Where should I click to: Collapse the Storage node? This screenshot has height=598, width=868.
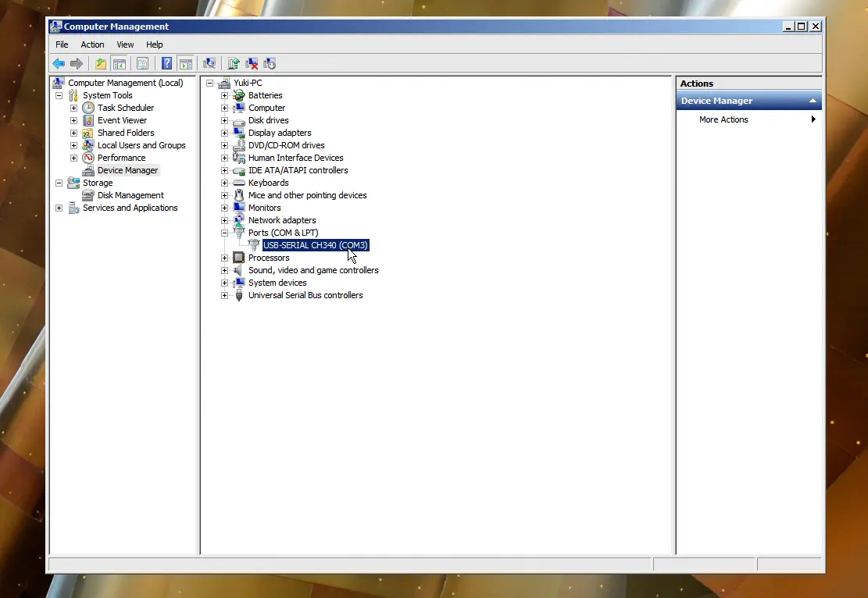[59, 183]
